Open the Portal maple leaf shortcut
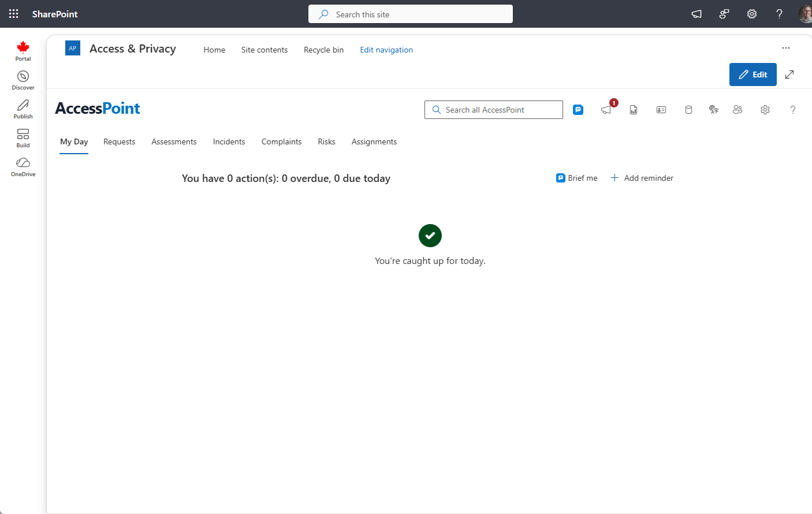This screenshot has width=812, height=514. (23, 51)
